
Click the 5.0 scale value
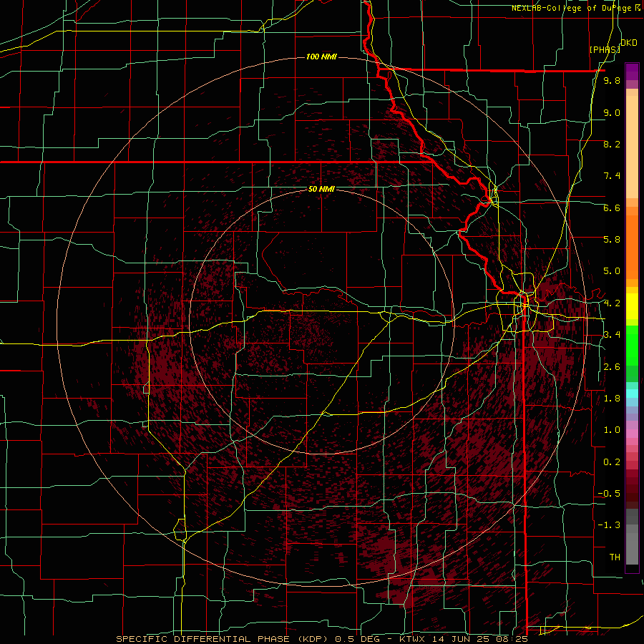(x=612, y=271)
